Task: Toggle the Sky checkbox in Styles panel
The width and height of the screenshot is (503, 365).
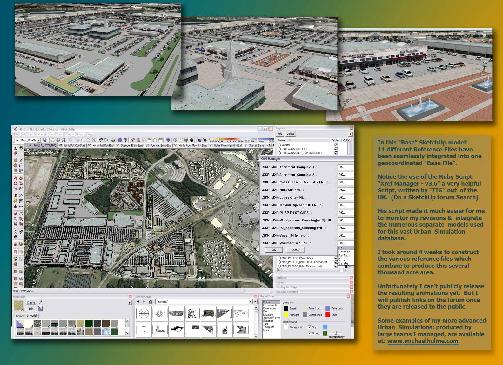Action: point(309,327)
